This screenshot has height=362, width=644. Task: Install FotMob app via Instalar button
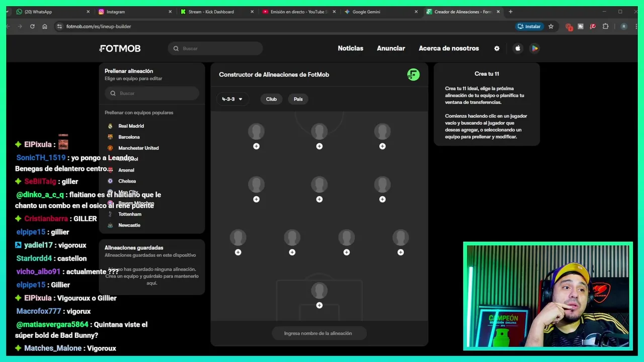(529, 26)
